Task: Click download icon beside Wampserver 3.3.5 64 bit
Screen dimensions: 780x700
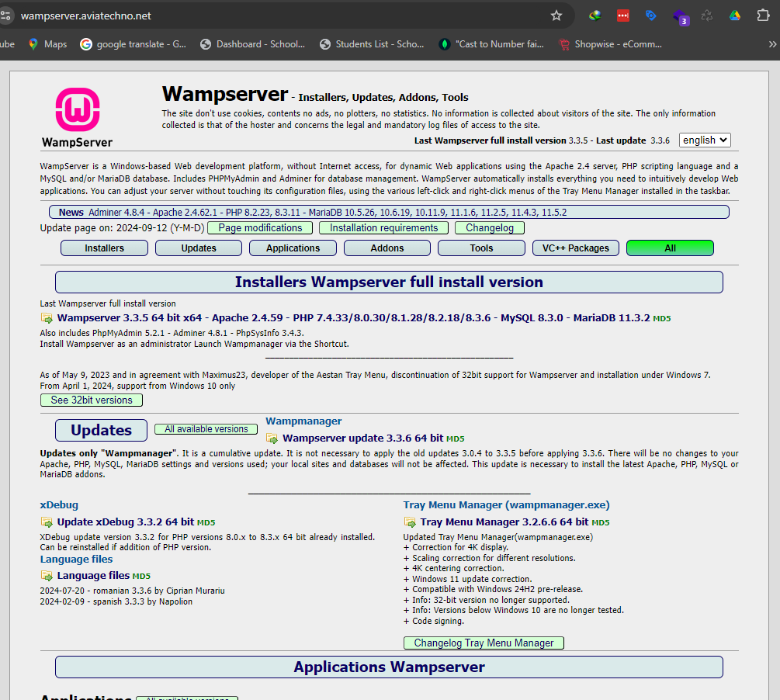Action: point(47,318)
